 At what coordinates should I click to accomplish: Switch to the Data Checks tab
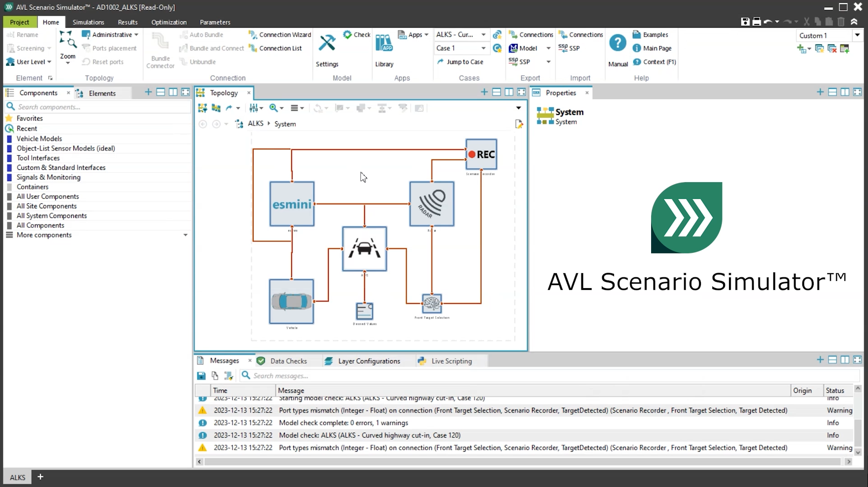point(288,361)
